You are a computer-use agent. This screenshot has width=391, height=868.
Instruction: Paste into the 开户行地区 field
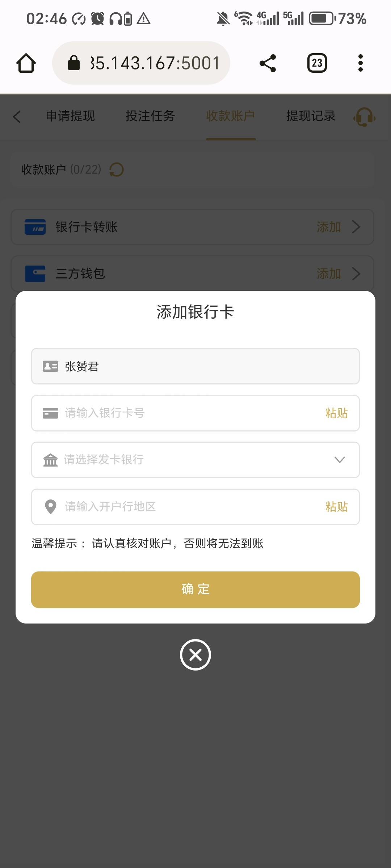click(x=336, y=507)
